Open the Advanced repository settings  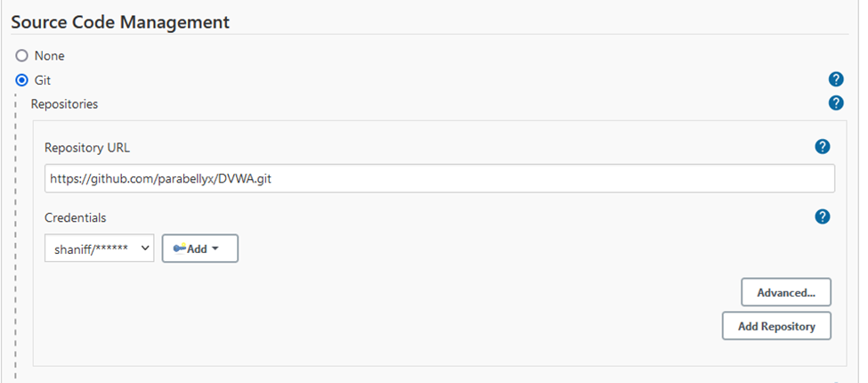point(785,292)
